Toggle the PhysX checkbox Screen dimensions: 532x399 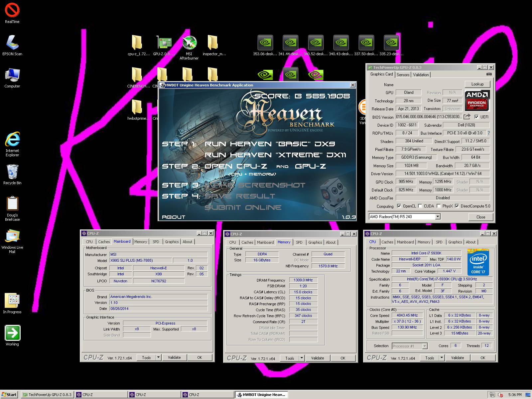[439, 206]
